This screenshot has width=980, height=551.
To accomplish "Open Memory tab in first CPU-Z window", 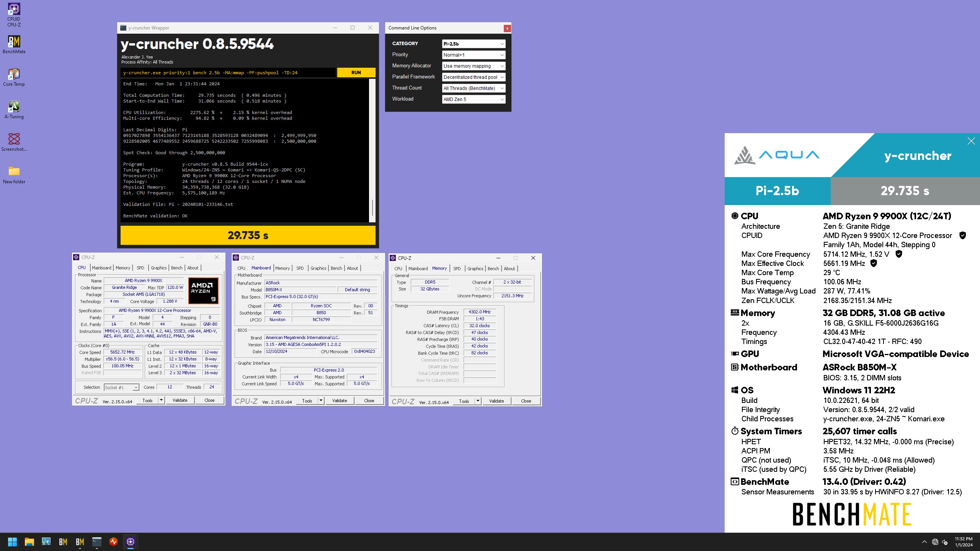I will [x=123, y=268].
